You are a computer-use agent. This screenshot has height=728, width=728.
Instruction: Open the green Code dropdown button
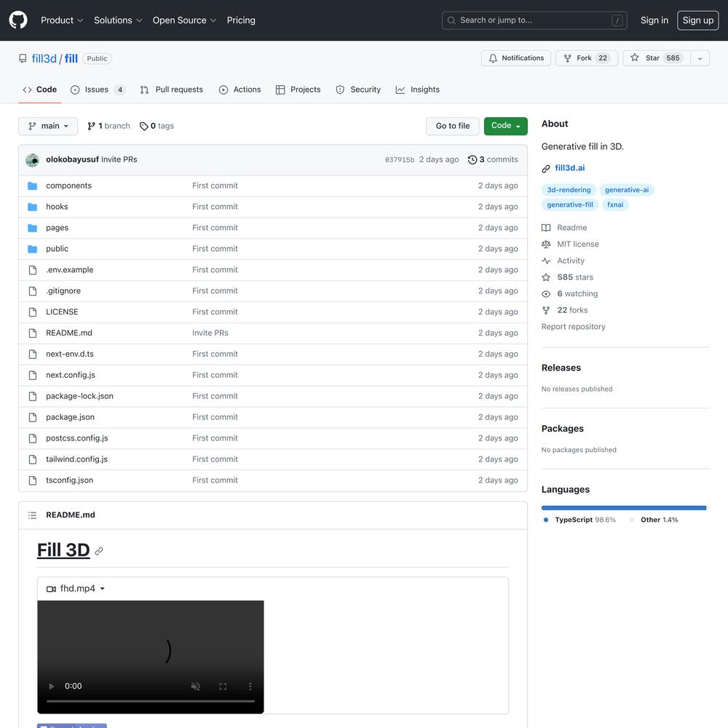click(x=506, y=126)
